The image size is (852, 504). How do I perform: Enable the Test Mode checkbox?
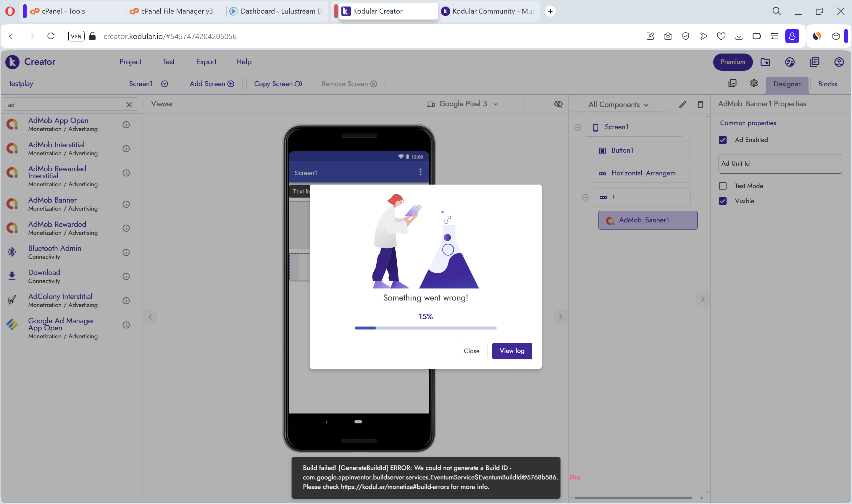pyautogui.click(x=723, y=186)
